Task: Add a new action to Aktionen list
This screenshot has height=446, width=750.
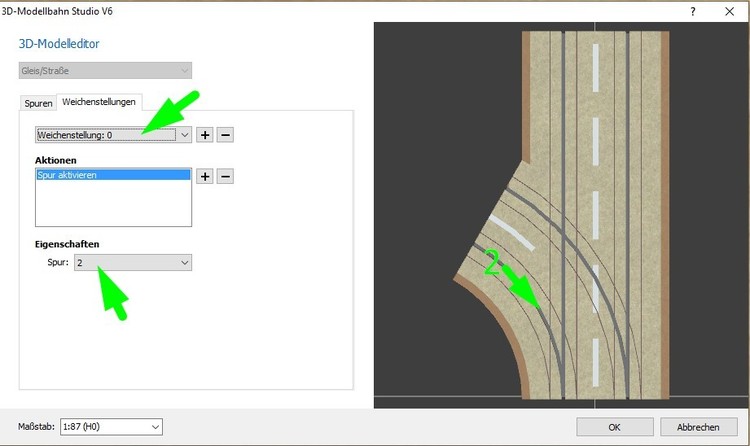Action: (x=205, y=176)
